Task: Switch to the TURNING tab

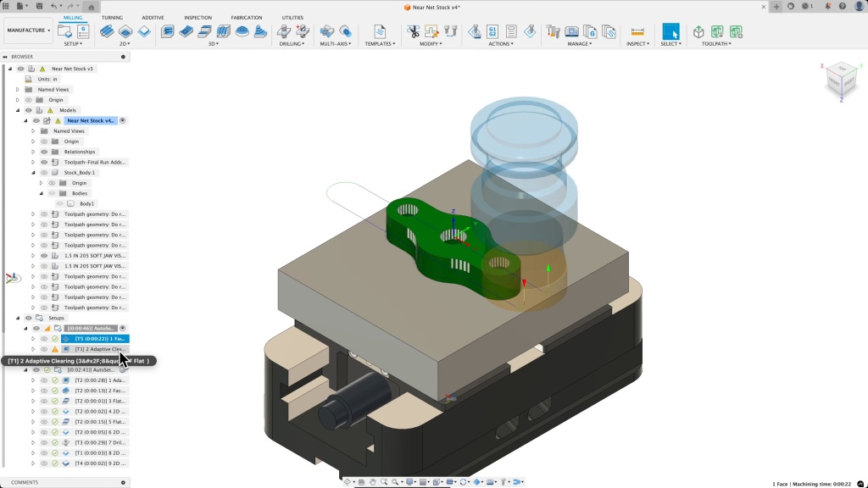Action: pos(112,17)
